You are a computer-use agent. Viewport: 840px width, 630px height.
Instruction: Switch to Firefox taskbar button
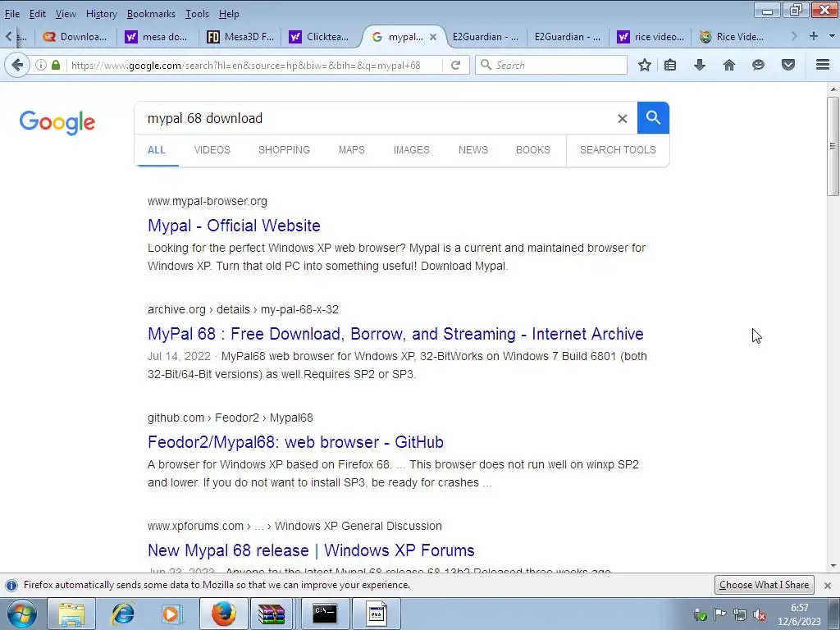(223, 614)
